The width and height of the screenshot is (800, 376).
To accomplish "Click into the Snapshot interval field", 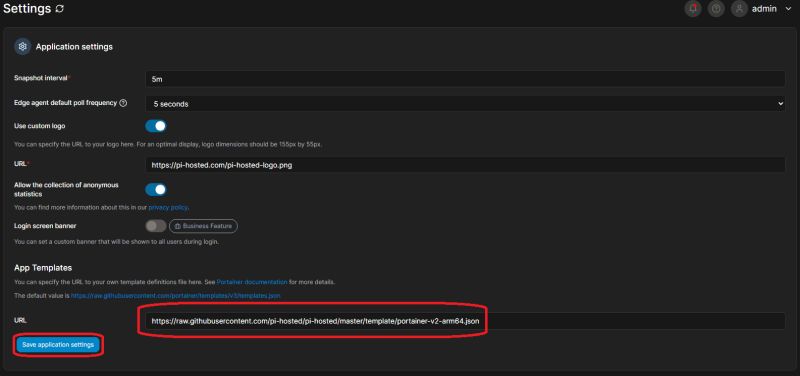I will click(x=465, y=79).
